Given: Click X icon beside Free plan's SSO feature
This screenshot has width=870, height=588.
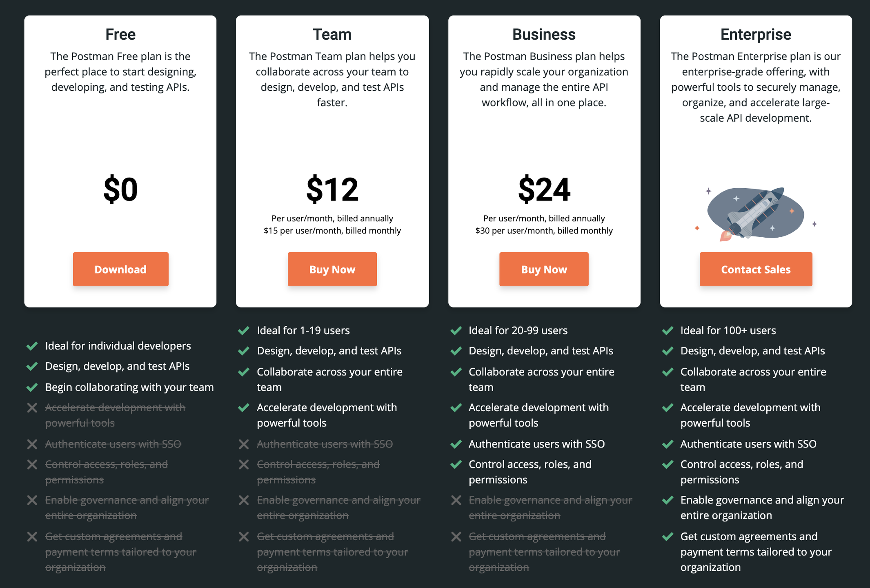Looking at the screenshot, I should [x=32, y=444].
